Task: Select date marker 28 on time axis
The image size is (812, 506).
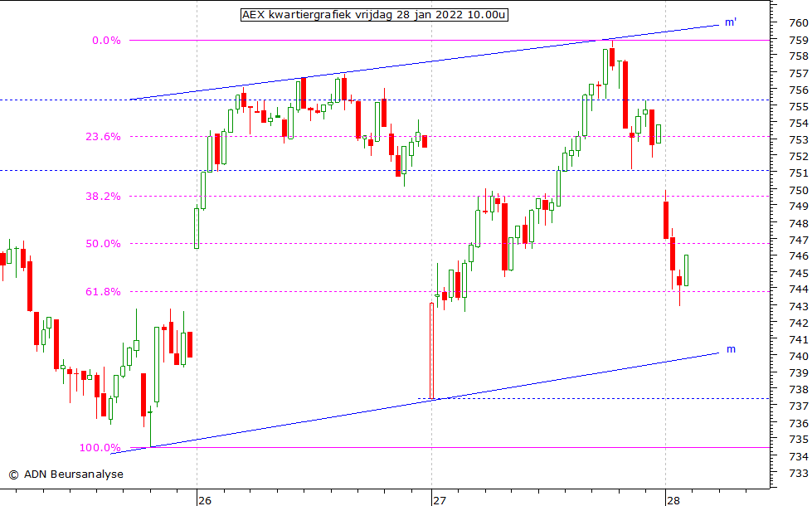Action: [x=673, y=500]
